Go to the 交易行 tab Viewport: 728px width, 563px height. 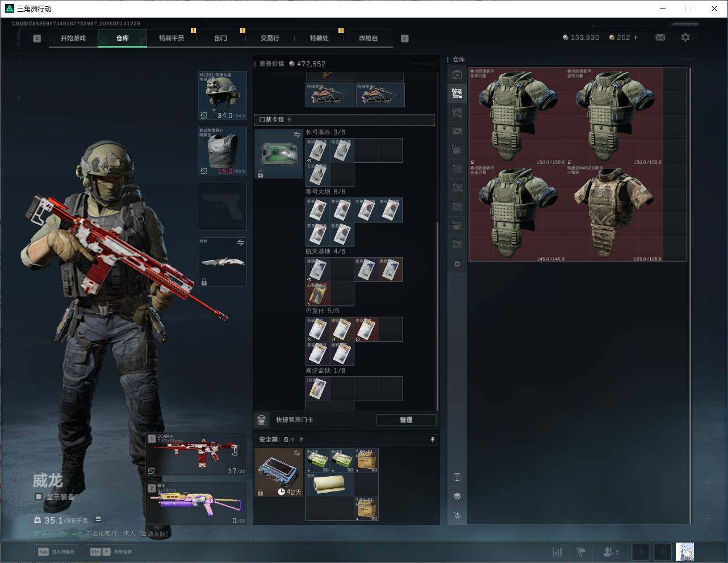(x=270, y=38)
